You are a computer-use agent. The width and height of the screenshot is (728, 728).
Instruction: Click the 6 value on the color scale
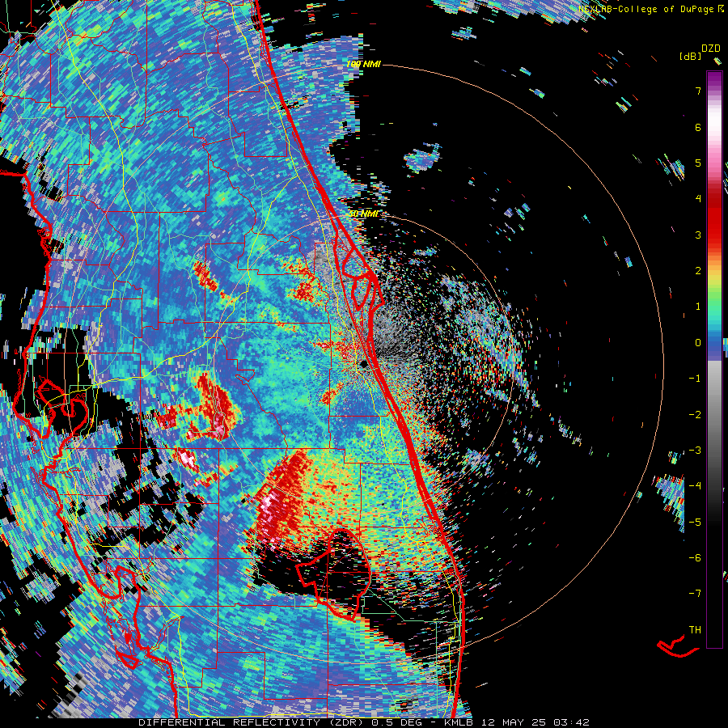click(x=698, y=127)
